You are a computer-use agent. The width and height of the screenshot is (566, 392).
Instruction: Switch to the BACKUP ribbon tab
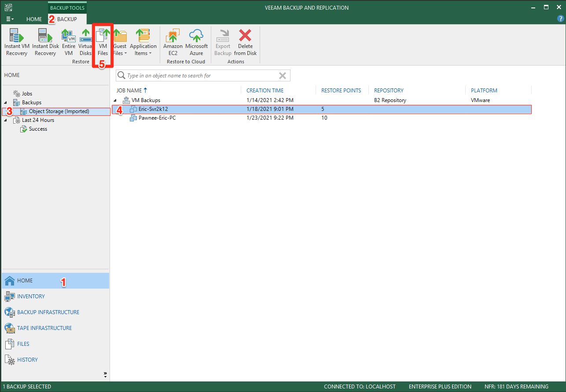(67, 19)
